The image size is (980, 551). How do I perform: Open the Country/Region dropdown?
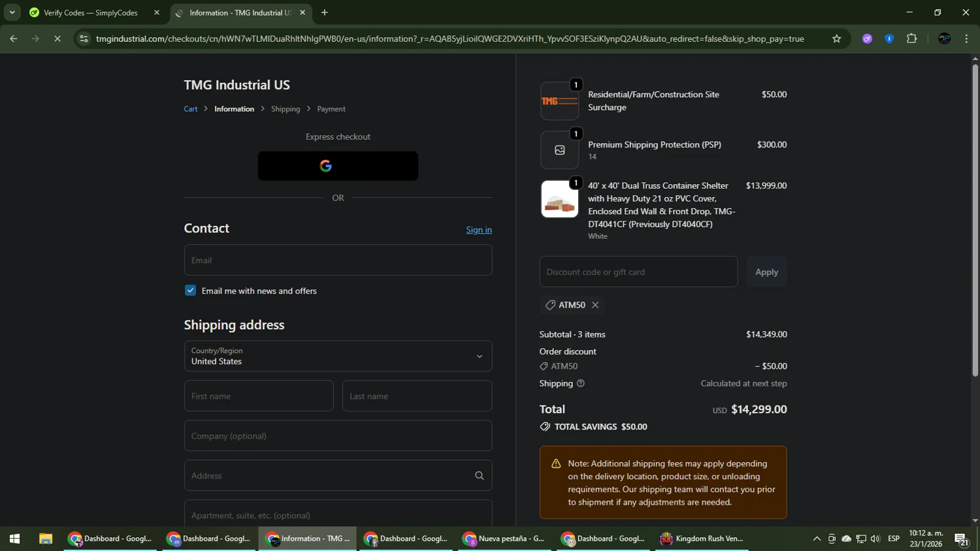coord(338,356)
